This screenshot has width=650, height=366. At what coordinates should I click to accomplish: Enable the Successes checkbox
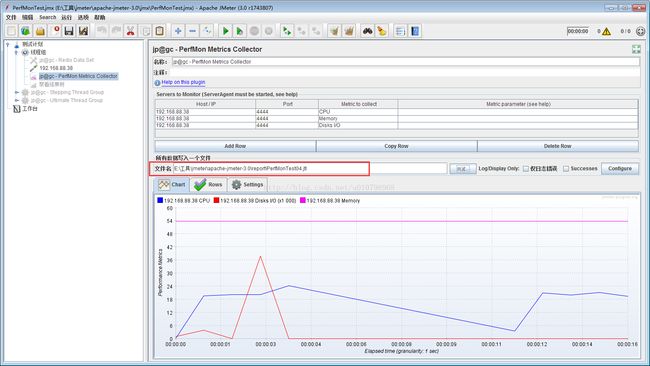566,169
